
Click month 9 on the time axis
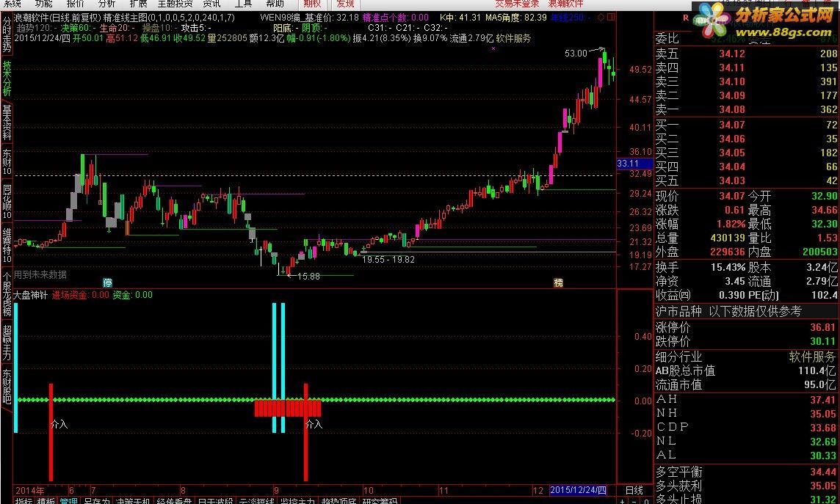pyautogui.click(x=276, y=490)
